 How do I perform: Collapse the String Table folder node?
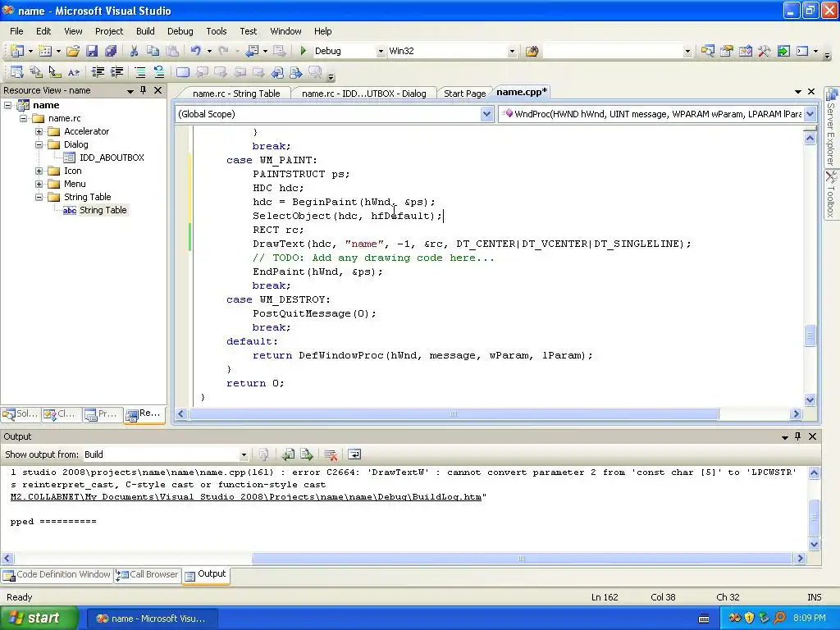(39, 197)
